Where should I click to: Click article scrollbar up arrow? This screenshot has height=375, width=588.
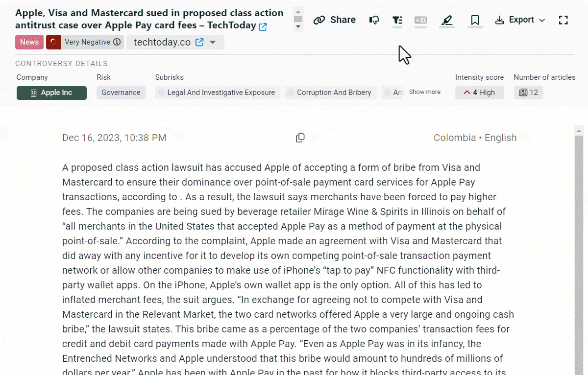click(579, 131)
